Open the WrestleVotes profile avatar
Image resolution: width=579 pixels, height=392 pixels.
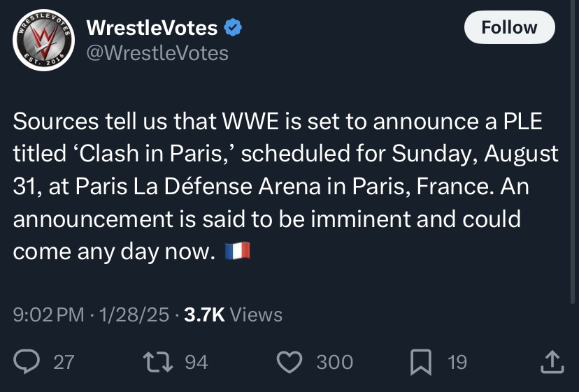[x=43, y=45]
